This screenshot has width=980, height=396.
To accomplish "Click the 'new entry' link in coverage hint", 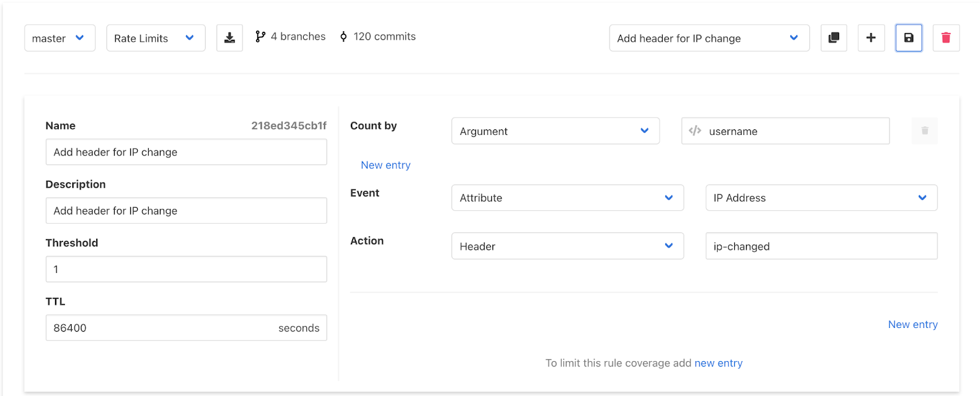I will (718, 363).
